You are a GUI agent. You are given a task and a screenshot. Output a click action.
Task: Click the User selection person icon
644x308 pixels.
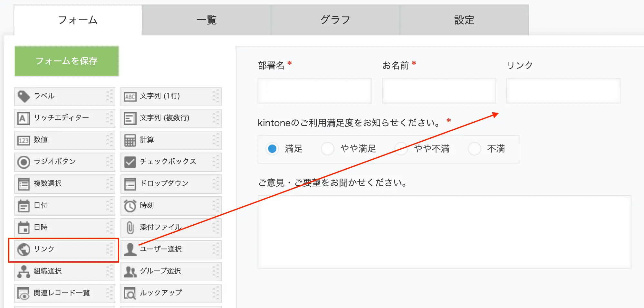click(x=130, y=249)
